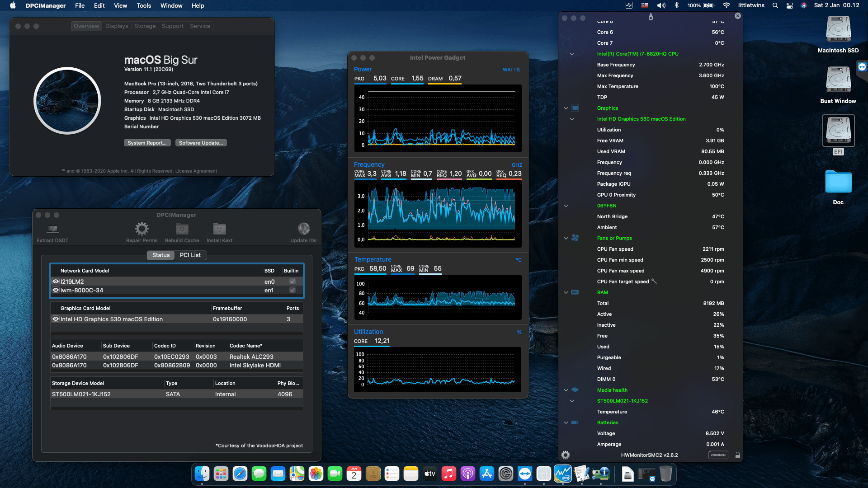Open System Preferences in the Dock
The height and width of the screenshot is (488, 868).
(x=506, y=474)
